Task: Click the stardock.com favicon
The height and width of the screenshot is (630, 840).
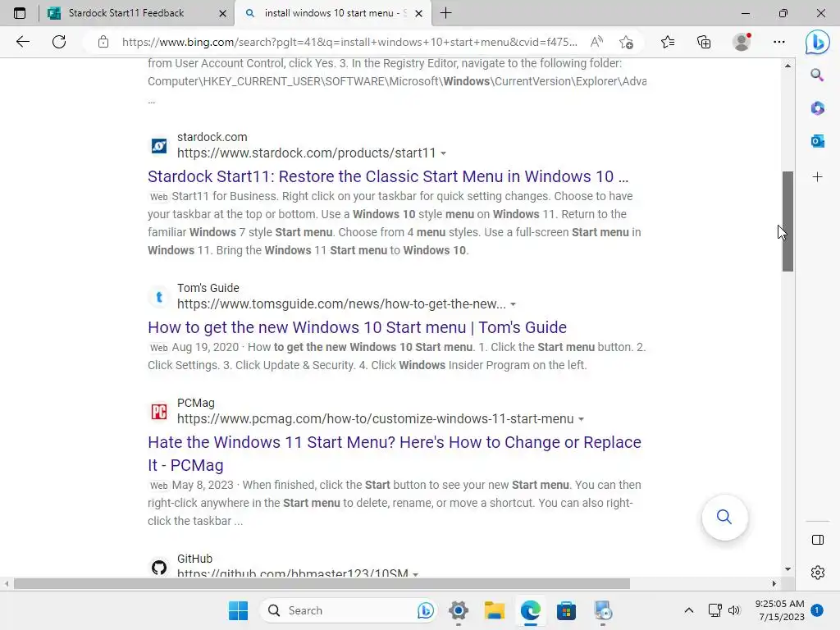Action: (158, 145)
